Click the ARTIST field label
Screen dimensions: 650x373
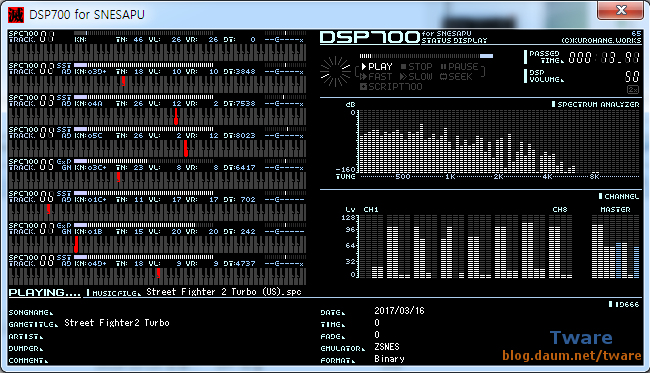[26, 337]
